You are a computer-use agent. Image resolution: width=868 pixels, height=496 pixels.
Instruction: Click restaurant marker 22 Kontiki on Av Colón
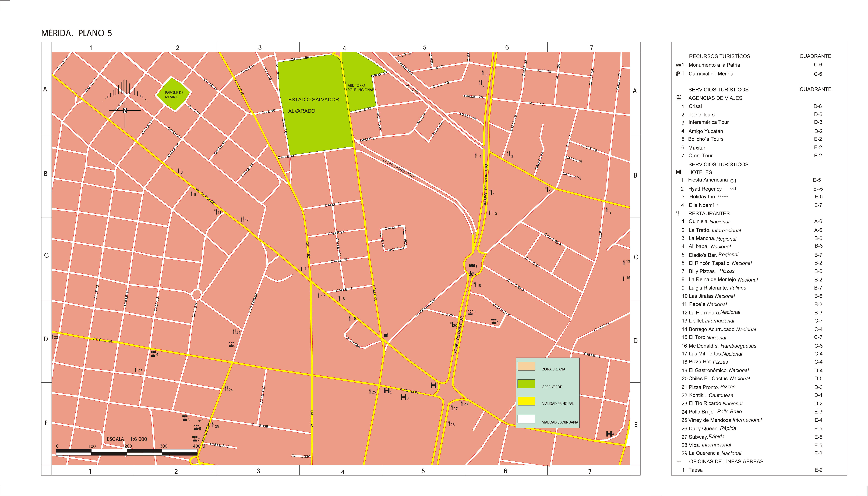(54, 337)
